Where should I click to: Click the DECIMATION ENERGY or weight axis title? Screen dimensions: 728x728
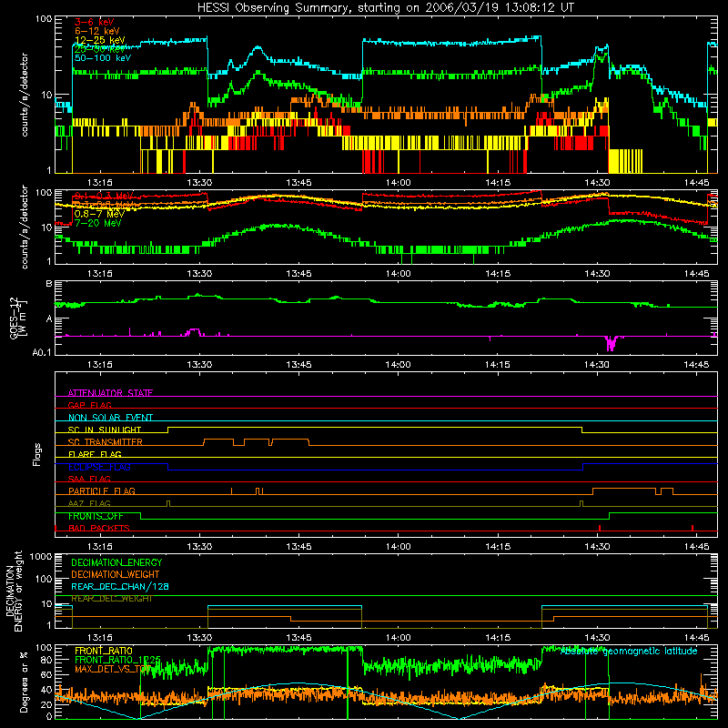point(14,591)
